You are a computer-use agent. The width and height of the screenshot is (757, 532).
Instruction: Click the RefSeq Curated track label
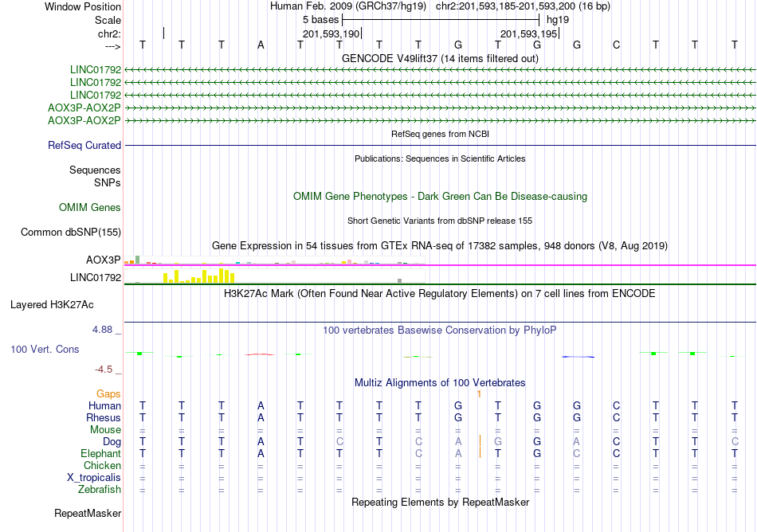point(84,145)
